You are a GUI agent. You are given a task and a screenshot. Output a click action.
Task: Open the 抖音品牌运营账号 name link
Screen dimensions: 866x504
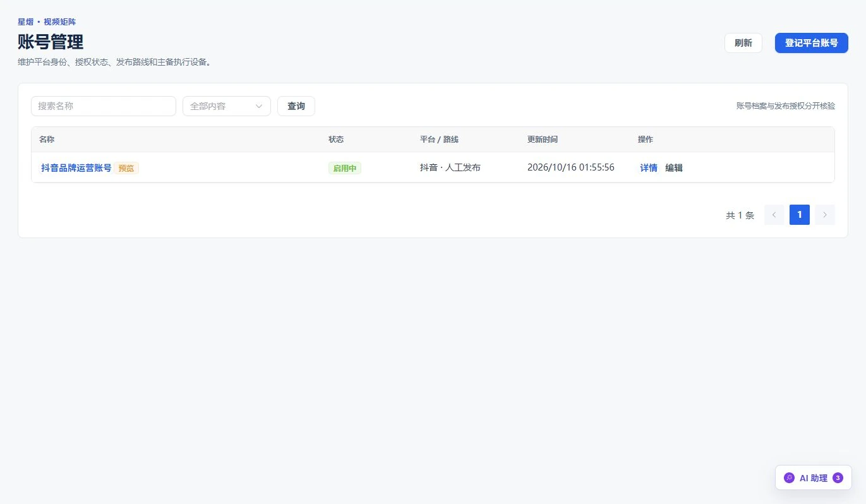point(76,168)
